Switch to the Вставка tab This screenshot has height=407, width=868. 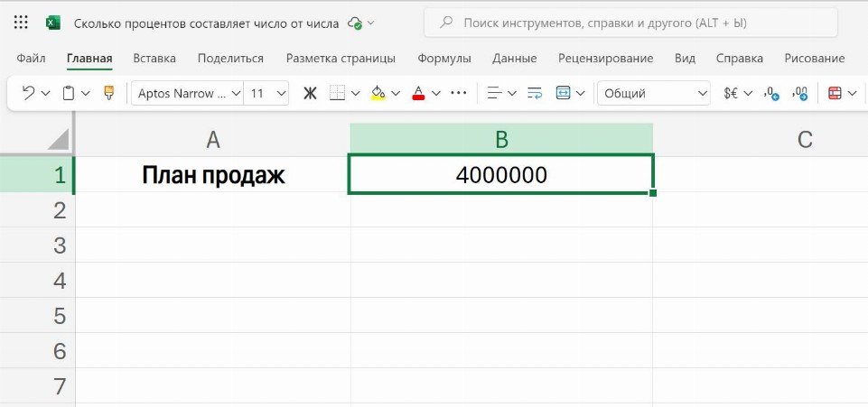(154, 59)
